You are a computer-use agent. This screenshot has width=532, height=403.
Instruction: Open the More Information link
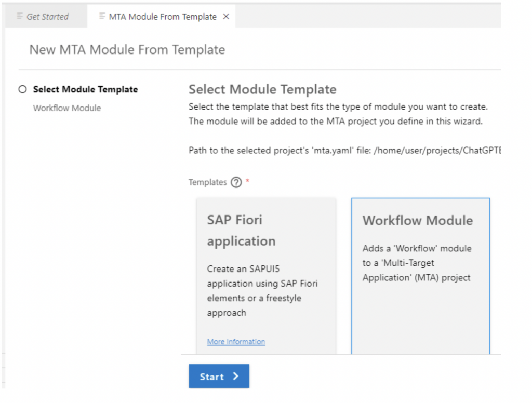click(236, 342)
